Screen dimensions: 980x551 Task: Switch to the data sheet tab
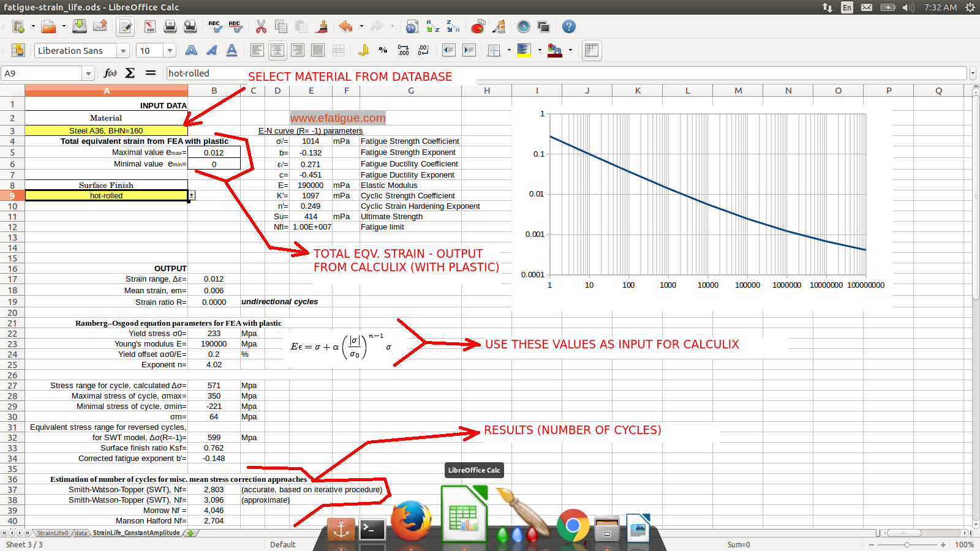[80, 533]
